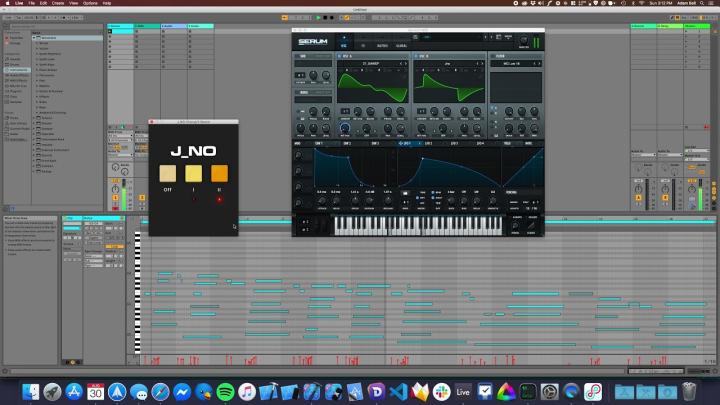The image size is (720, 405).
Task: Click Serum MASTER volume knob
Action: 523,40
